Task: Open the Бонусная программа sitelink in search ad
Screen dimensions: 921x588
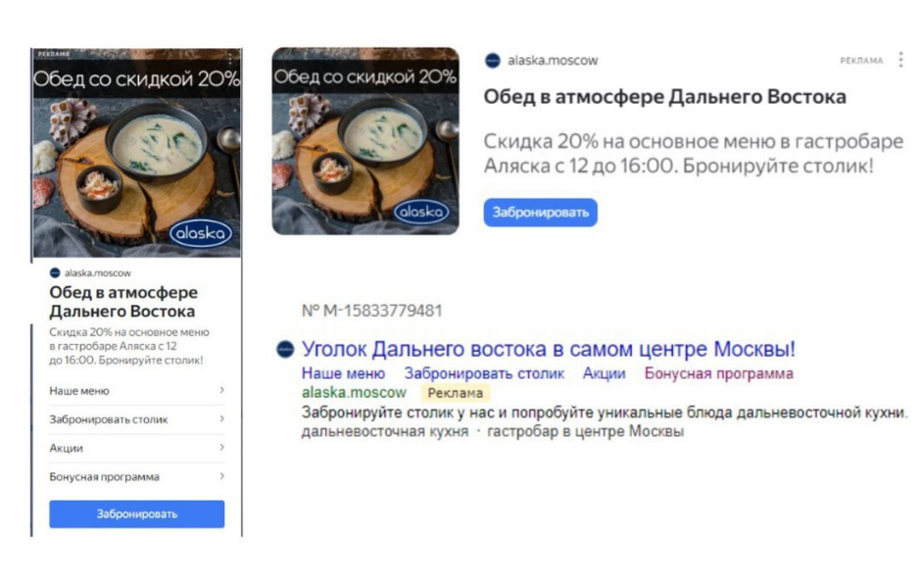Action: pyautogui.click(x=718, y=373)
